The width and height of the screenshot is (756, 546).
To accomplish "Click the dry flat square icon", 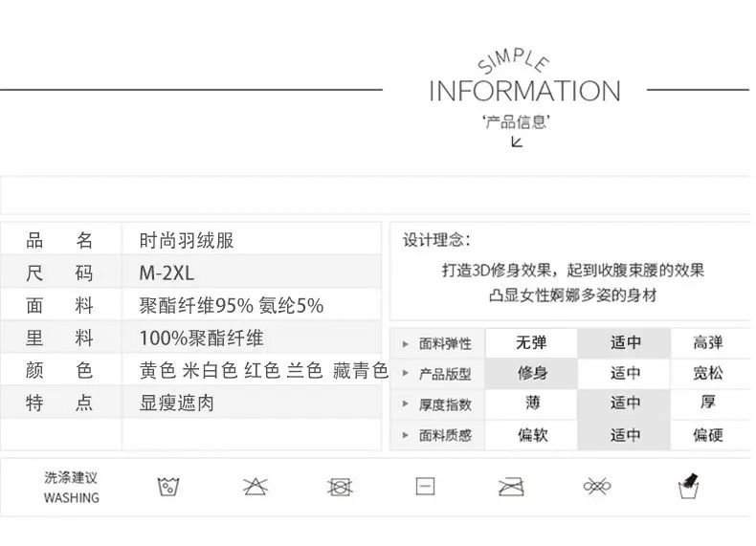I will [425, 487].
